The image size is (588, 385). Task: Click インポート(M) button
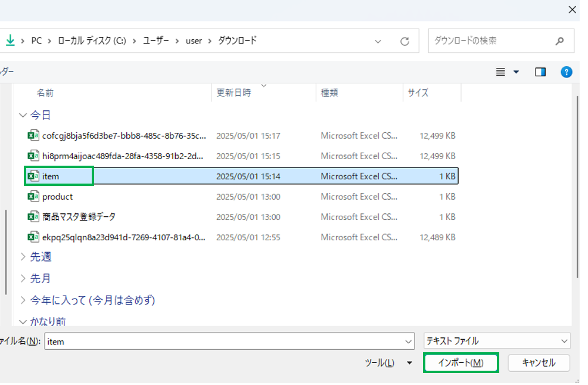point(461,362)
